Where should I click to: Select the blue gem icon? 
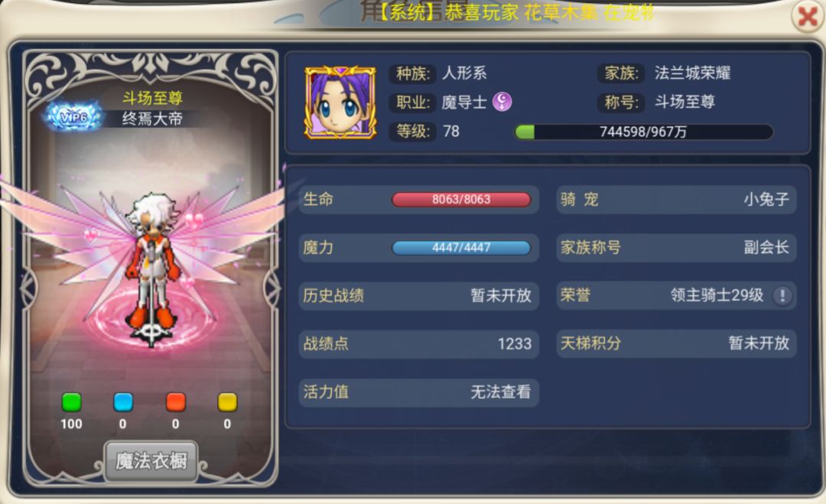[x=123, y=402]
